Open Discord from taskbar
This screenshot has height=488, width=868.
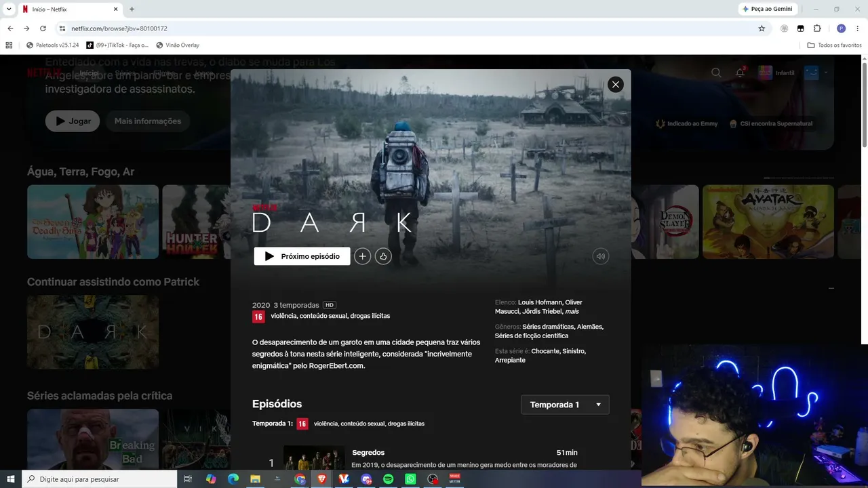pos(366,479)
